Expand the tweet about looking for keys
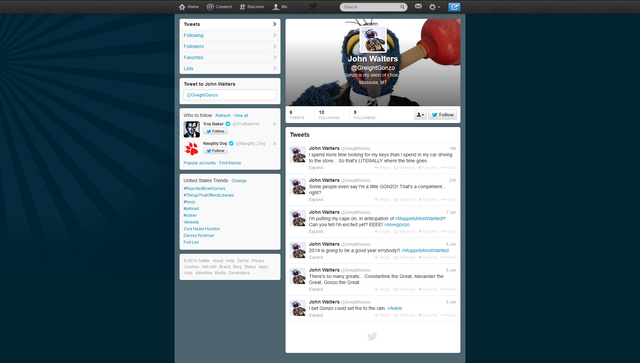640x363 pixels. click(x=316, y=167)
